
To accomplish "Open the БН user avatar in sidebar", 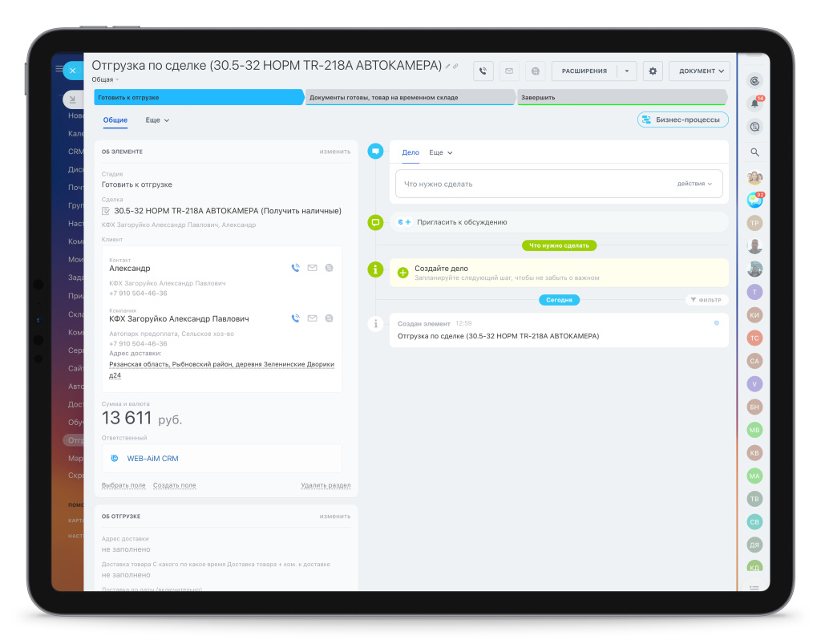I will [754, 407].
